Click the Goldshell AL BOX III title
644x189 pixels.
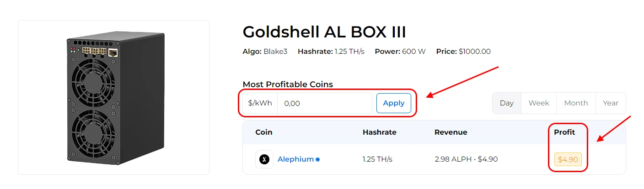point(324,32)
